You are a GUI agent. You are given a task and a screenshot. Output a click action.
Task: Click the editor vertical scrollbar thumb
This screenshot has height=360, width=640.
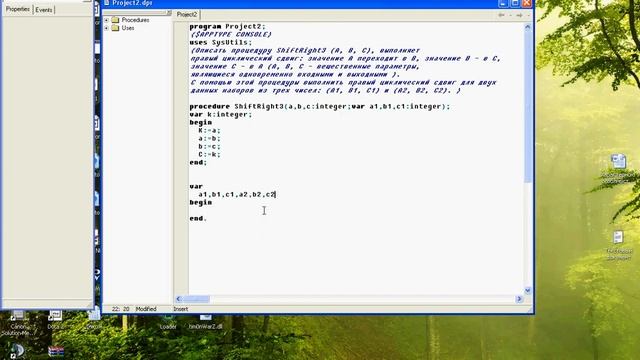point(527,107)
